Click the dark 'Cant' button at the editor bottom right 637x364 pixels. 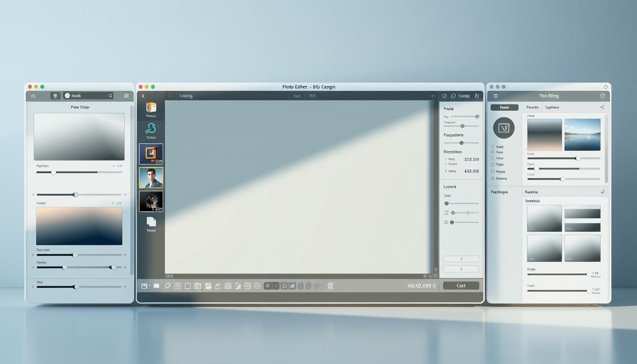pos(461,286)
